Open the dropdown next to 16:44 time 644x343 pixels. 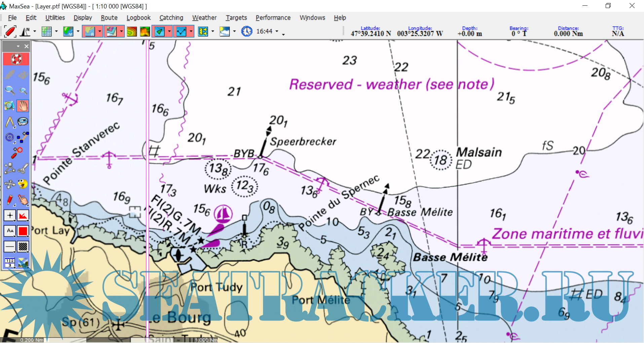[277, 31]
